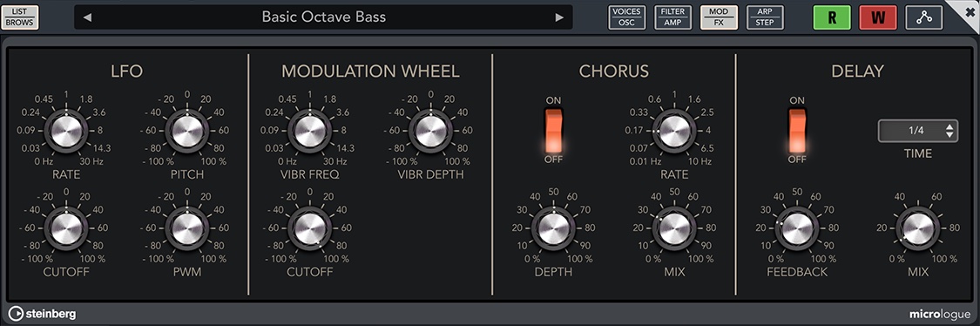Click the DELAY MIX knob
The height and width of the screenshot is (326, 980).
[x=917, y=228]
